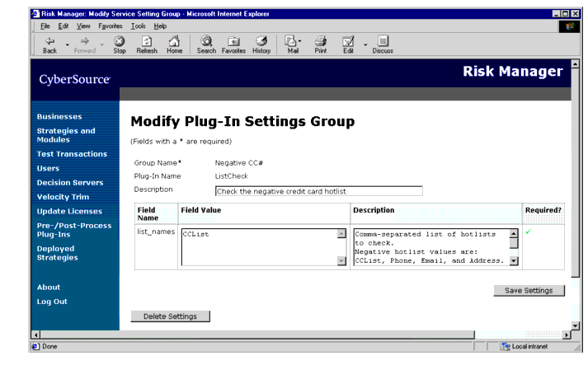
Task: Open Update Licenses link
Action: tap(69, 212)
